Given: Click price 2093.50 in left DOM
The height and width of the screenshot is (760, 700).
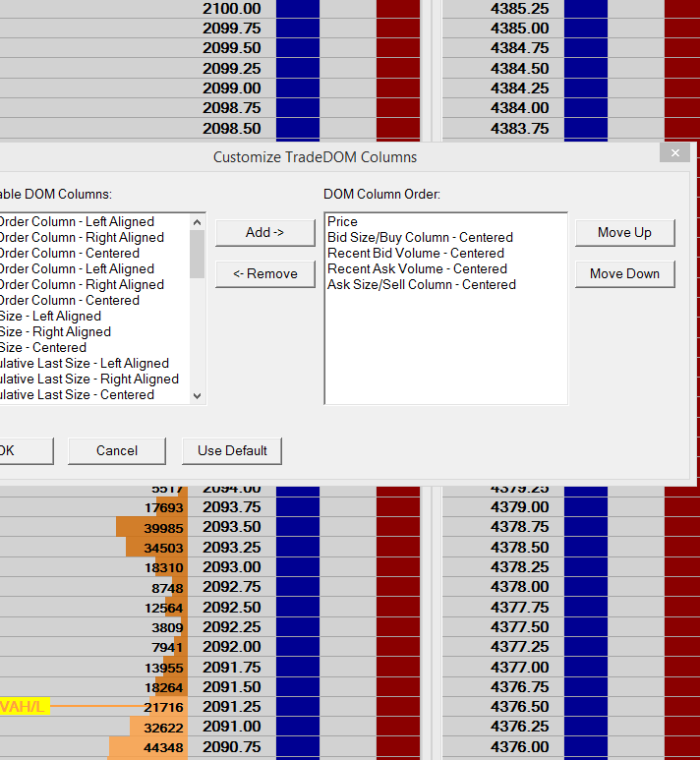Looking at the screenshot, I should pyautogui.click(x=232, y=527).
